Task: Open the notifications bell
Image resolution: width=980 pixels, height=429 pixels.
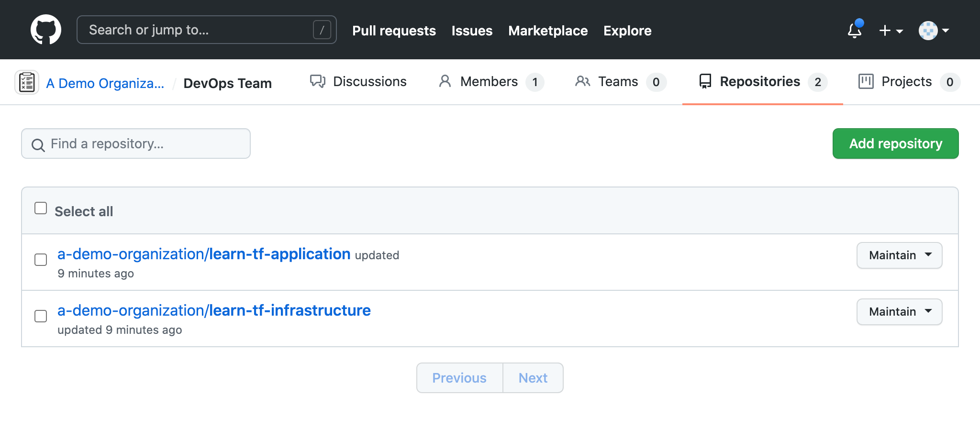Action: (x=855, y=30)
